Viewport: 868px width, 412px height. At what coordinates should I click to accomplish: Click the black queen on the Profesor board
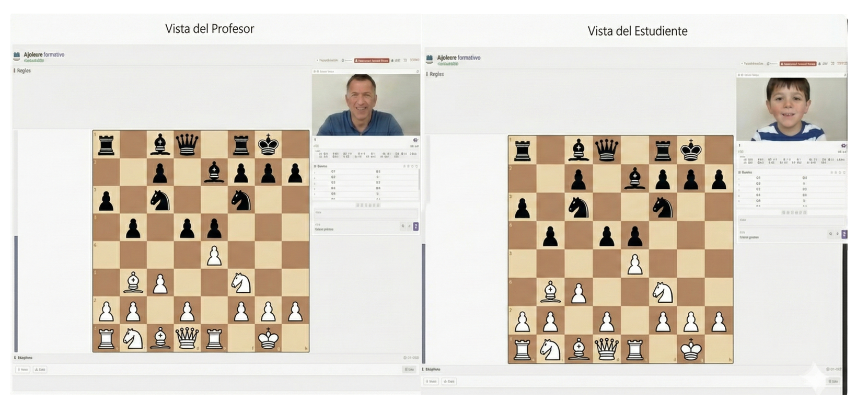[187, 144]
